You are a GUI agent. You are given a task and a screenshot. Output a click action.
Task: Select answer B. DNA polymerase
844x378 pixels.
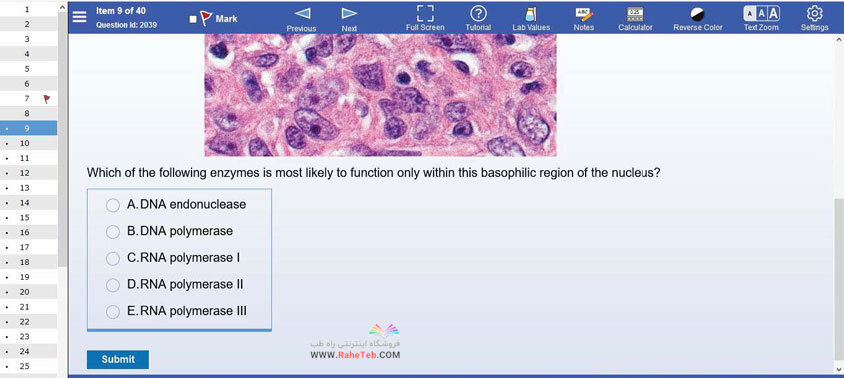click(112, 232)
